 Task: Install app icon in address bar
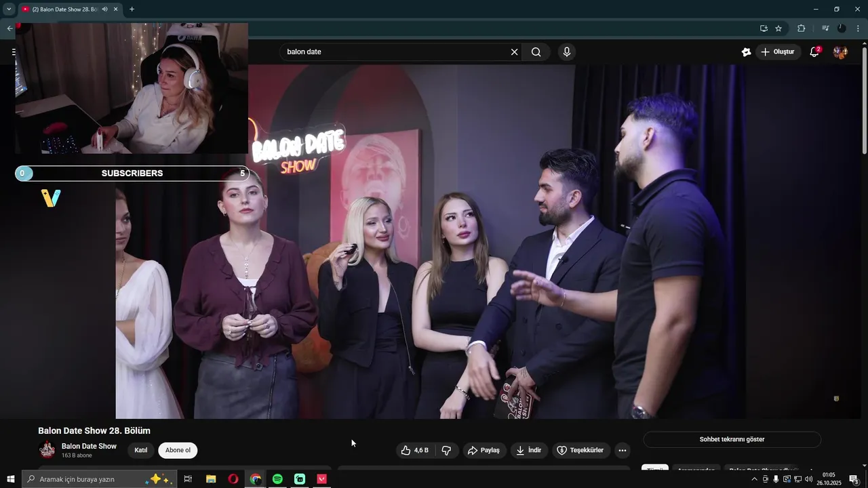(764, 28)
